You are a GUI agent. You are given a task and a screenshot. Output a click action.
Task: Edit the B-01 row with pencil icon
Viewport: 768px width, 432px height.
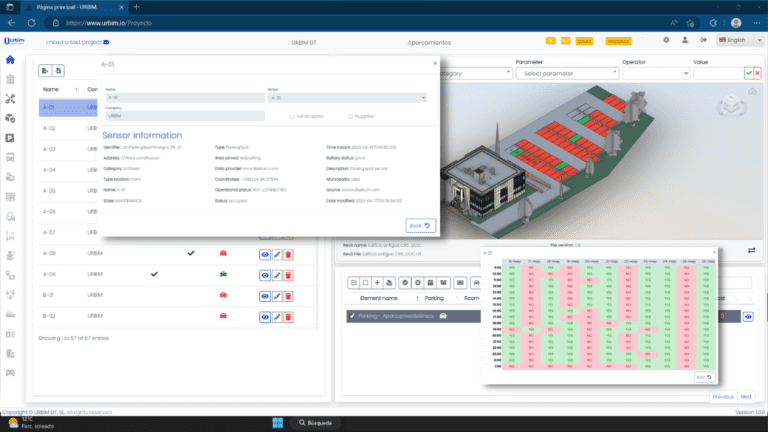coord(277,296)
